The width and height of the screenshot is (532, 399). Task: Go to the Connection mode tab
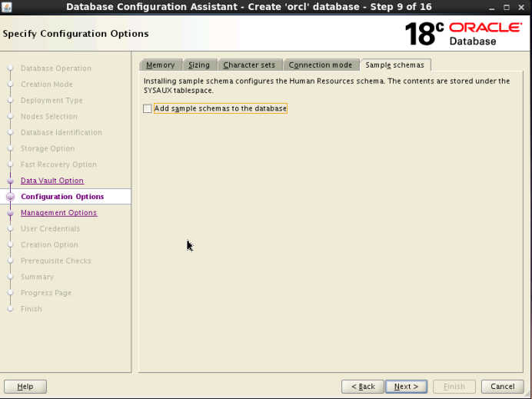[x=321, y=65]
